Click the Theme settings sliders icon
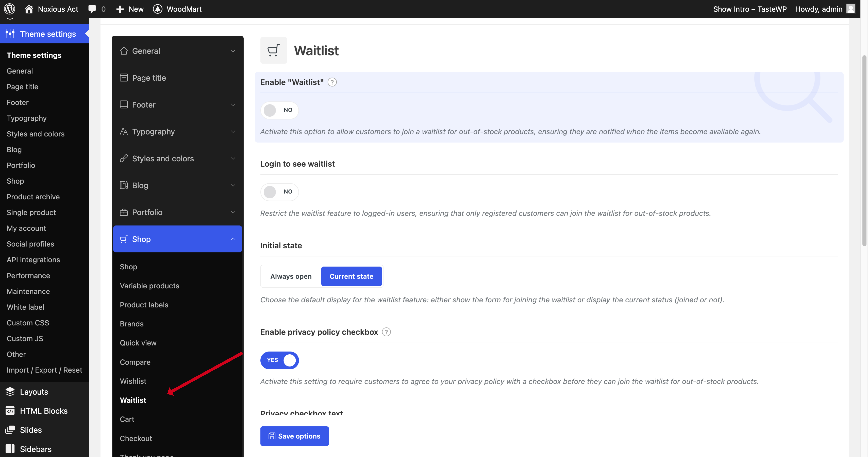Screen dimensions: 868x457 [x=10, y=34]
